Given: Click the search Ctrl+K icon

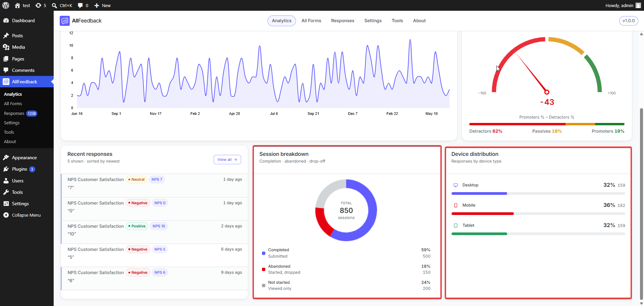Looking at the screenshot, I should [x=54, y=5].
